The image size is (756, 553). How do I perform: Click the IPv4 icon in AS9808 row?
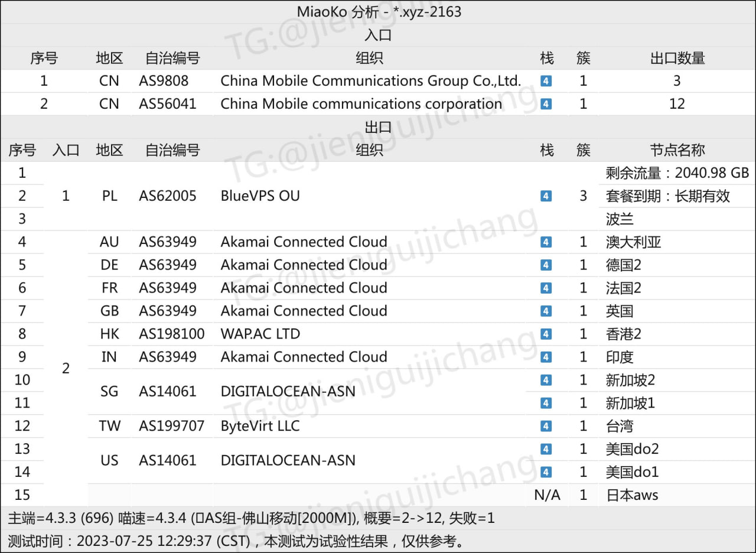pos(546,81)
